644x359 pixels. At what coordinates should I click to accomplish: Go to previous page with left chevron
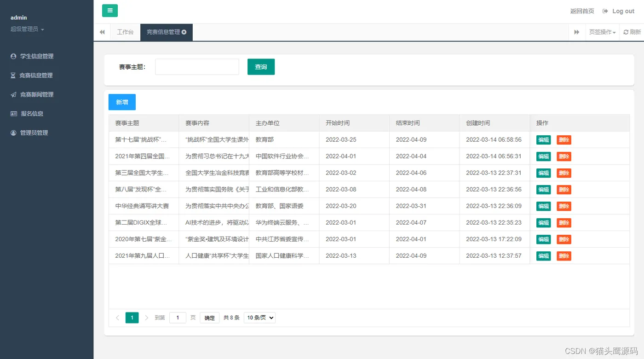[117, 318]
